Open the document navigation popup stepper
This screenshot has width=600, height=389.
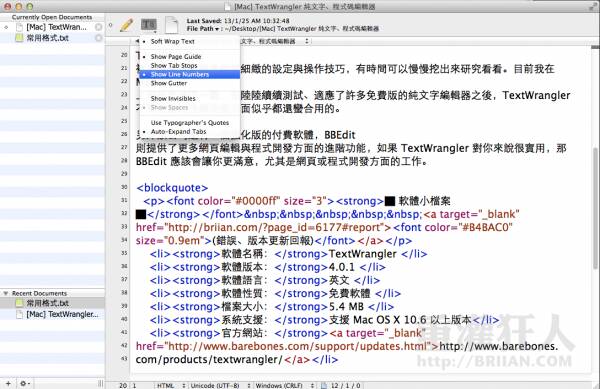click(x=307, y=41)
